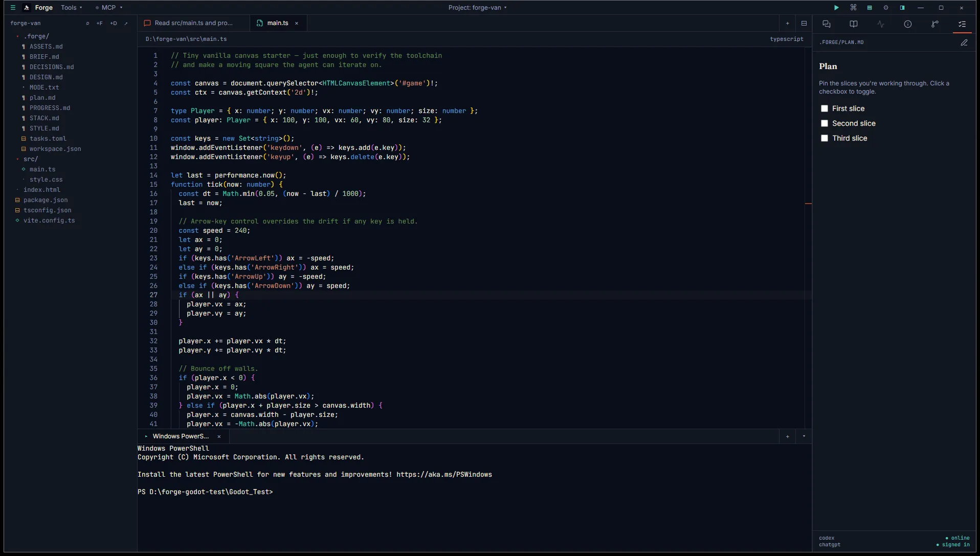
Task: Open PROGRESS.md in the file tree
Action: pyautogui.click(x=50, y=108)
